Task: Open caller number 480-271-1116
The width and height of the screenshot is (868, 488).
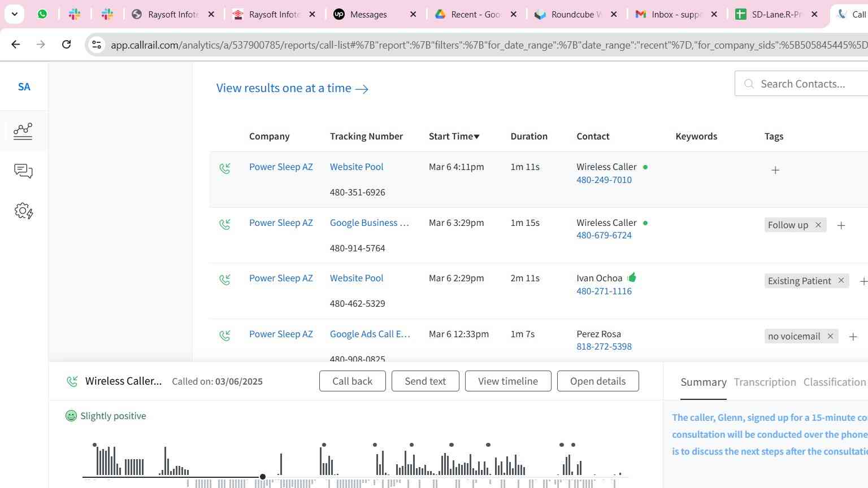Action: click(604, 291)
